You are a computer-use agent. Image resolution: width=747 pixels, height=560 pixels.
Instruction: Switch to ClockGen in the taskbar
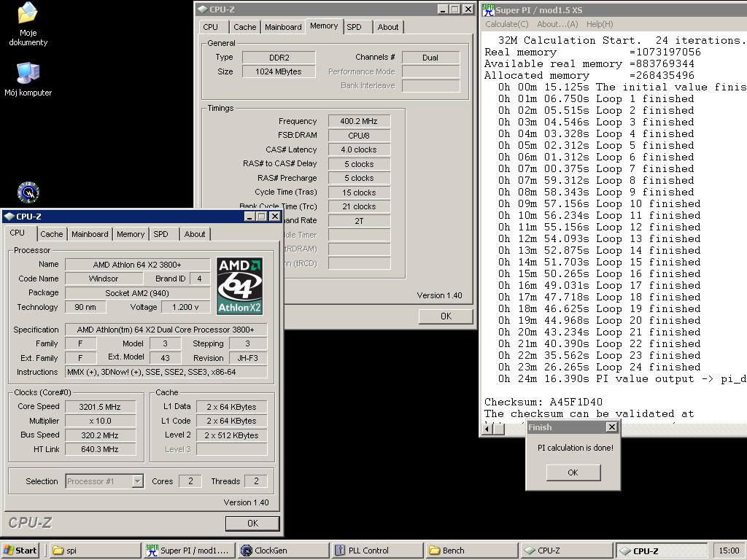(x=283, y=550)
